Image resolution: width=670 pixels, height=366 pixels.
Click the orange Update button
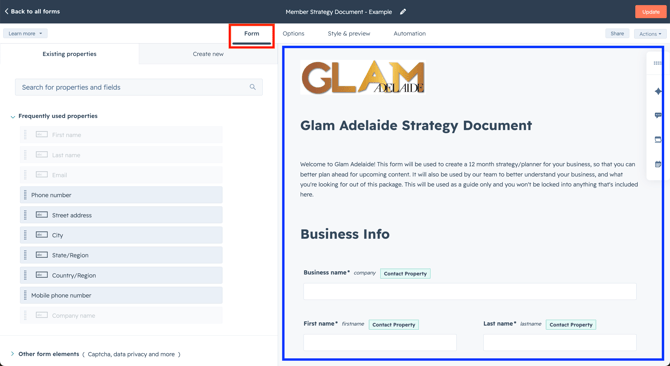[650, 12]
